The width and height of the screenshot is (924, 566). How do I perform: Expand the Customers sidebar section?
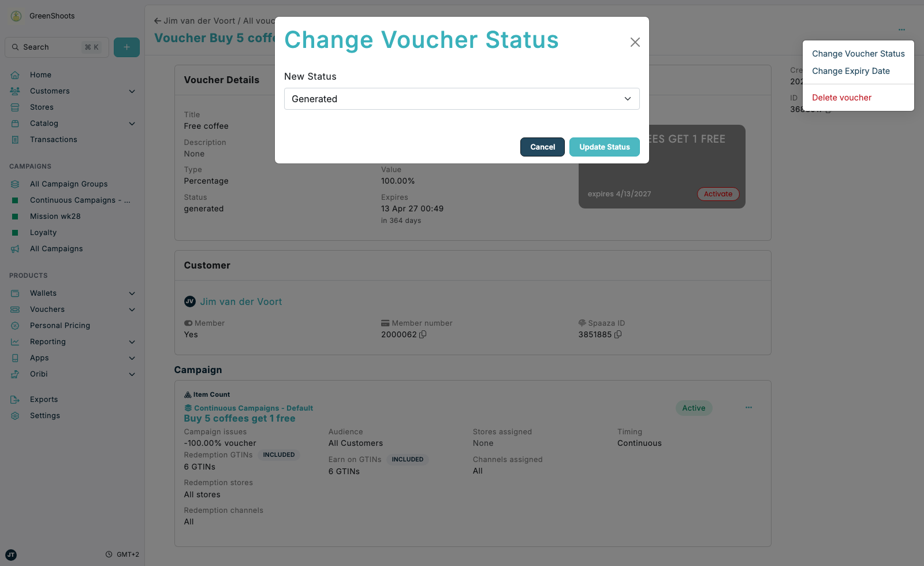coord(132,91)
